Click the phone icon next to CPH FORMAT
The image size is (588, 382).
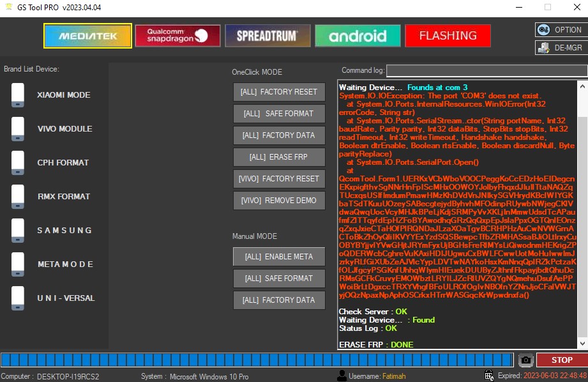coord(18,162)
